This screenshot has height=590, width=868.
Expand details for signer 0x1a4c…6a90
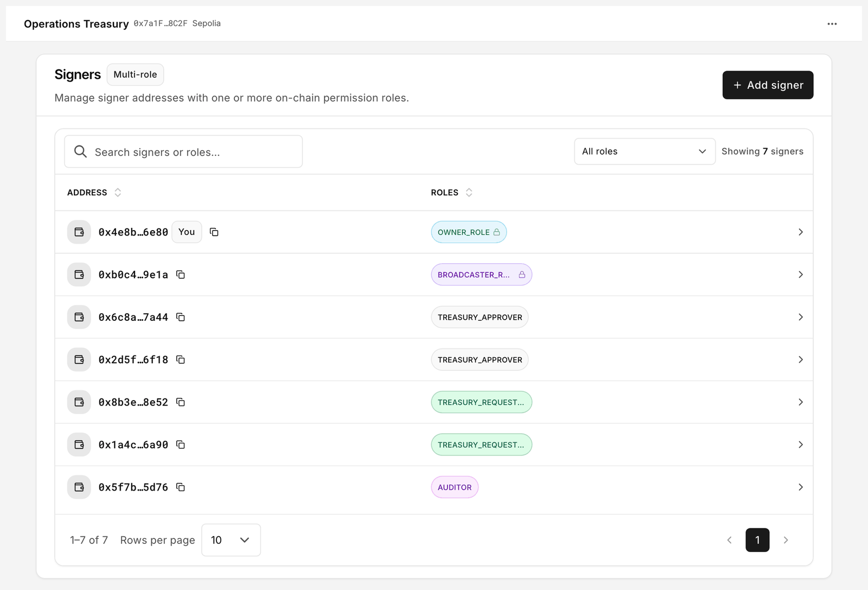(x=801, y=445)
